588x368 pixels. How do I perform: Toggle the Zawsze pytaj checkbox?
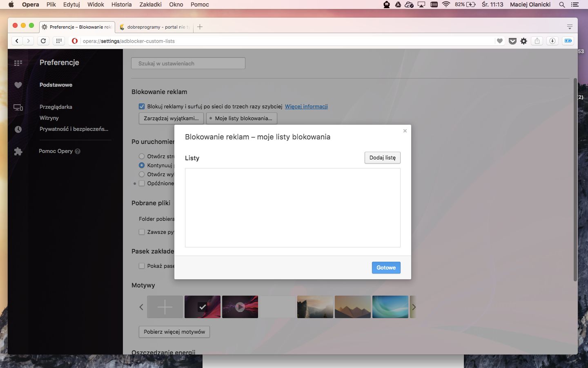coord(142,232)
